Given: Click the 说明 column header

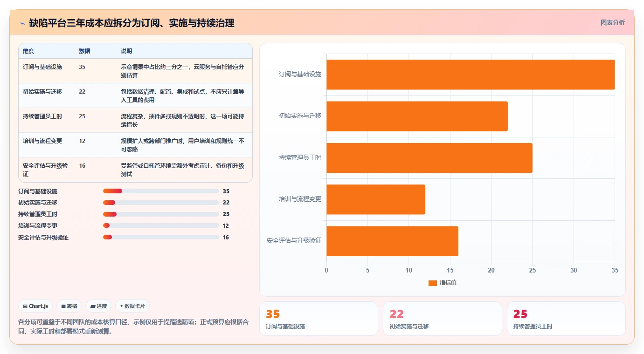Looking at the screenshot, I should tap(126, 51).
